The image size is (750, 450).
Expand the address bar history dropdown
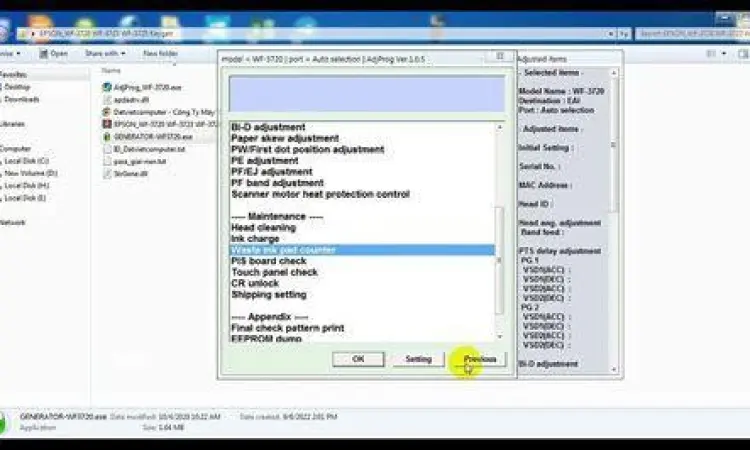coord(611,34)
